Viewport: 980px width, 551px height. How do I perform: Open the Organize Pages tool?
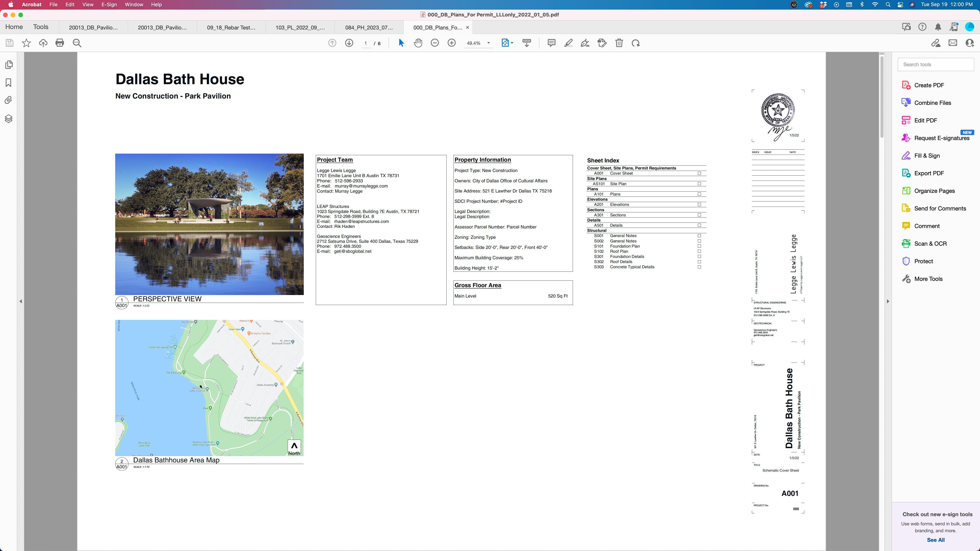click(x=934, y=191)
